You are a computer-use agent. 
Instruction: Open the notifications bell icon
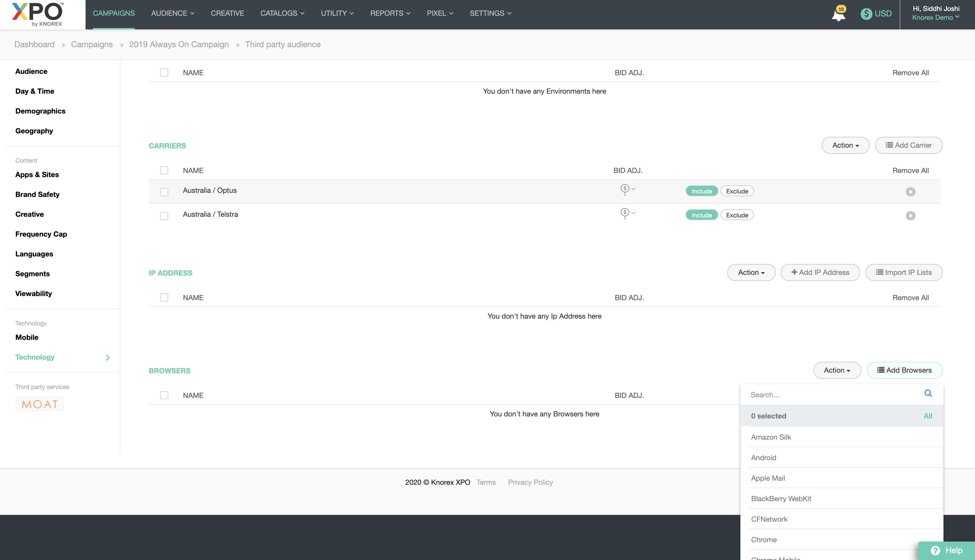pyautogui.click(x=838, y=15)
